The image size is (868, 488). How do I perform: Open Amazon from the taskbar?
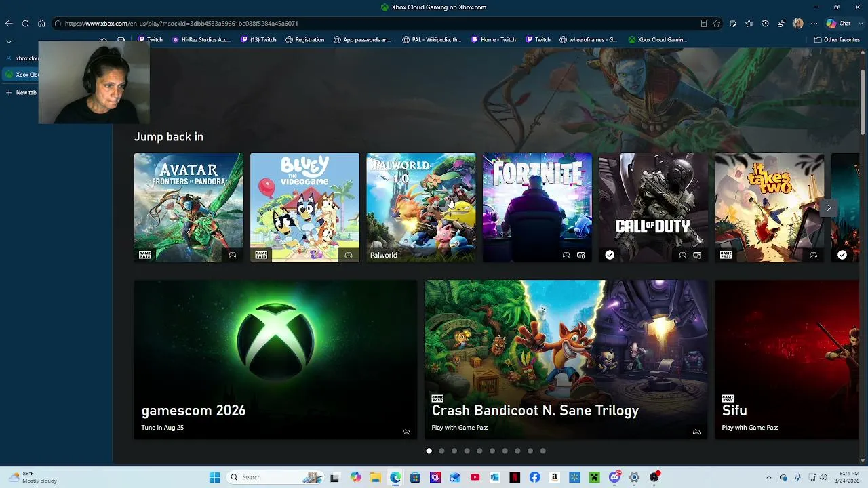point(554,477)
